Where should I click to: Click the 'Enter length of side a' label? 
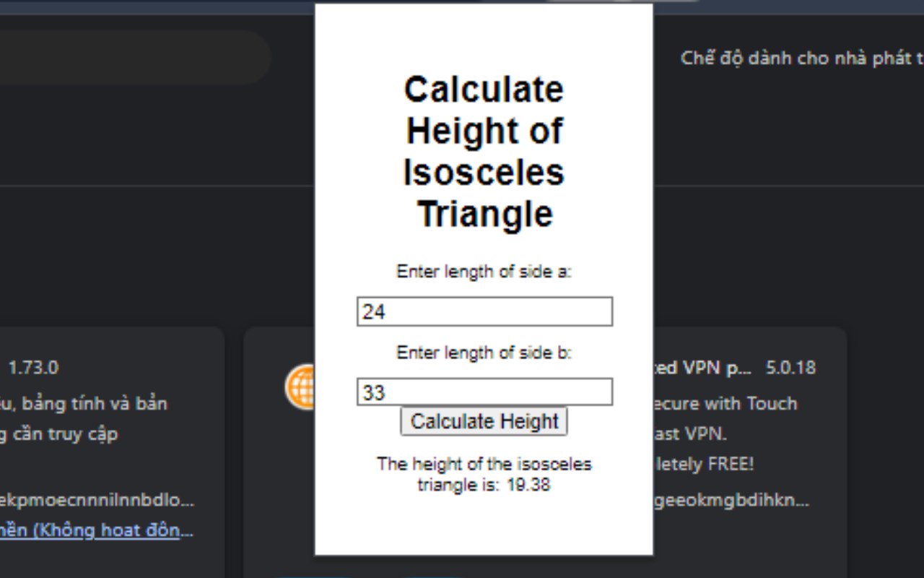click(484, 272)
